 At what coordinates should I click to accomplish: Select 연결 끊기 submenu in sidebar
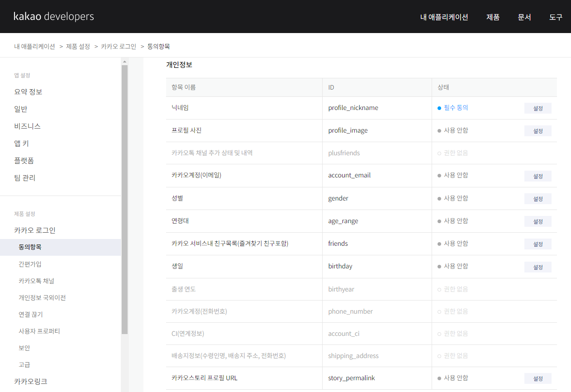31,314
